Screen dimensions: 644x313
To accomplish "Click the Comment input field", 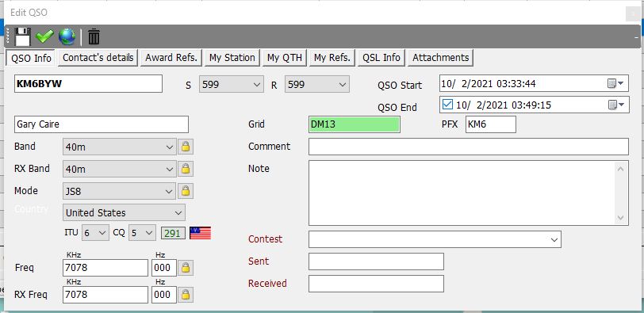I will pyautogui.click(x=469, y=147).
